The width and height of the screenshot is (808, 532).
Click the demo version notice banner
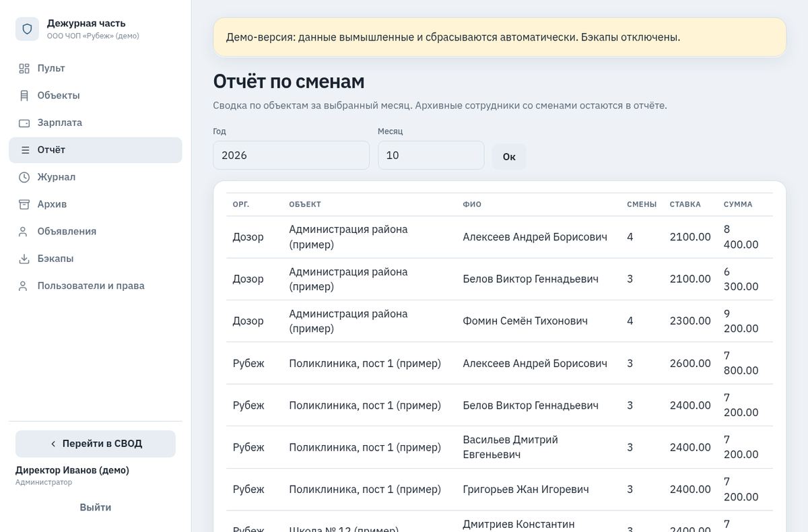tap(500, 37)
